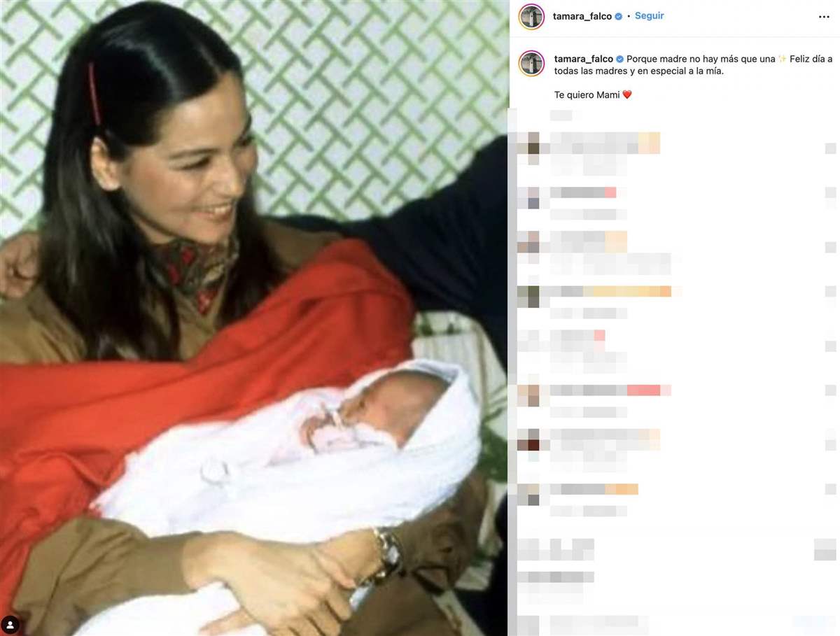Click the verified badge in post header
840x636 pixels.
[x=619, y=17]
